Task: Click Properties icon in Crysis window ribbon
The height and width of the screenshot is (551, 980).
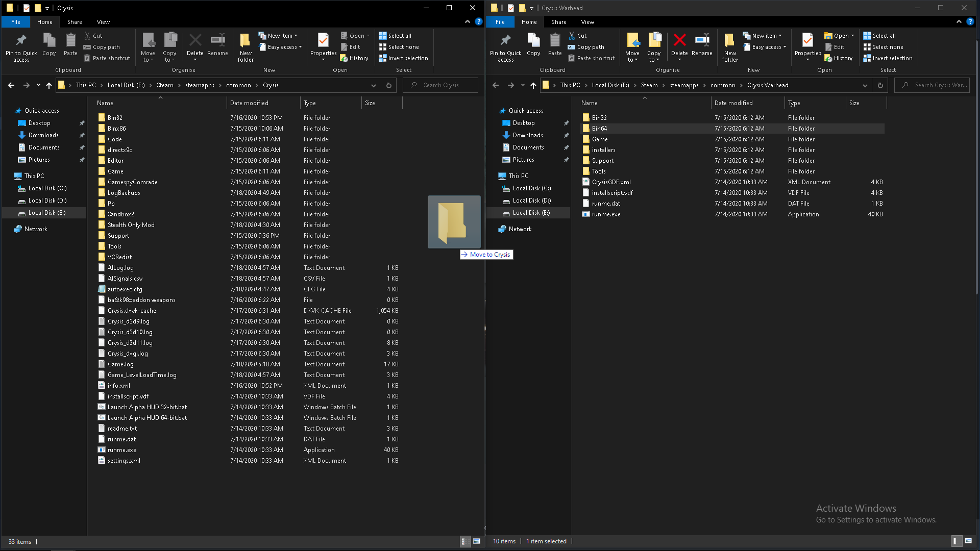Action: point(323,41)
